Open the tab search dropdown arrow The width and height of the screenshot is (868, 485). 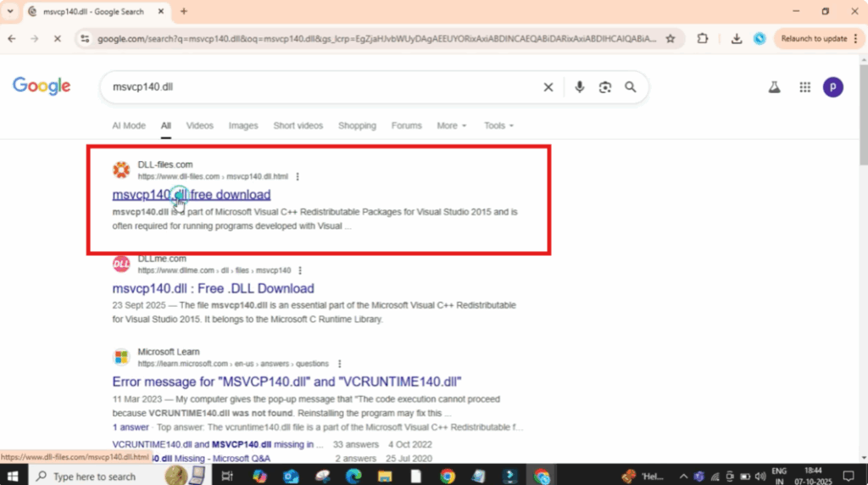click(10, 11)
